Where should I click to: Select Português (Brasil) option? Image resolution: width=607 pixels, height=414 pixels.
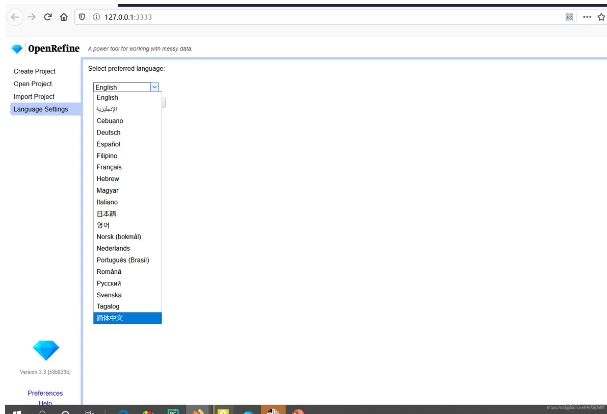point(127,260)
